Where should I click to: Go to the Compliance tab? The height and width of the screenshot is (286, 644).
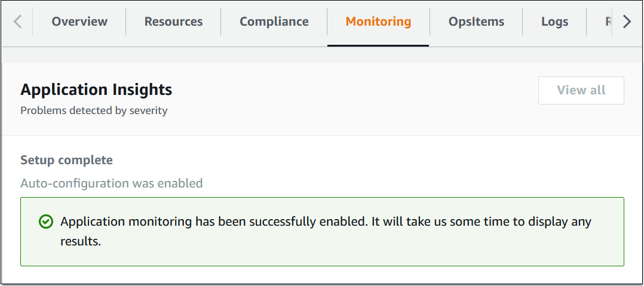tap(274, 22)
